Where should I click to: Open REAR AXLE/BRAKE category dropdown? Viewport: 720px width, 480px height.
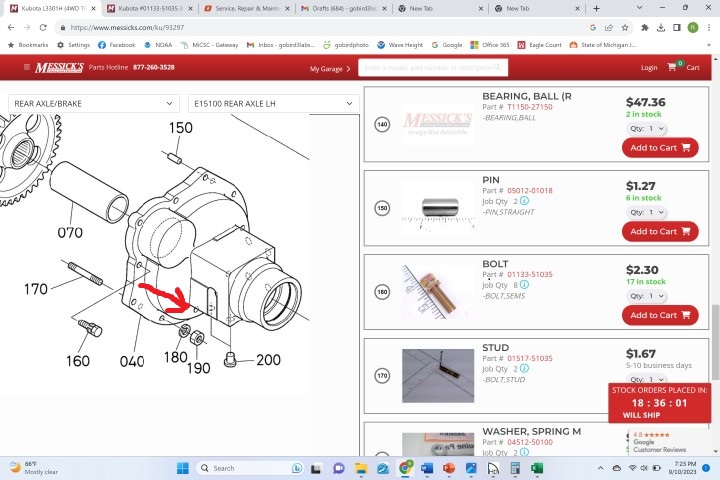[x=93, y=103]
